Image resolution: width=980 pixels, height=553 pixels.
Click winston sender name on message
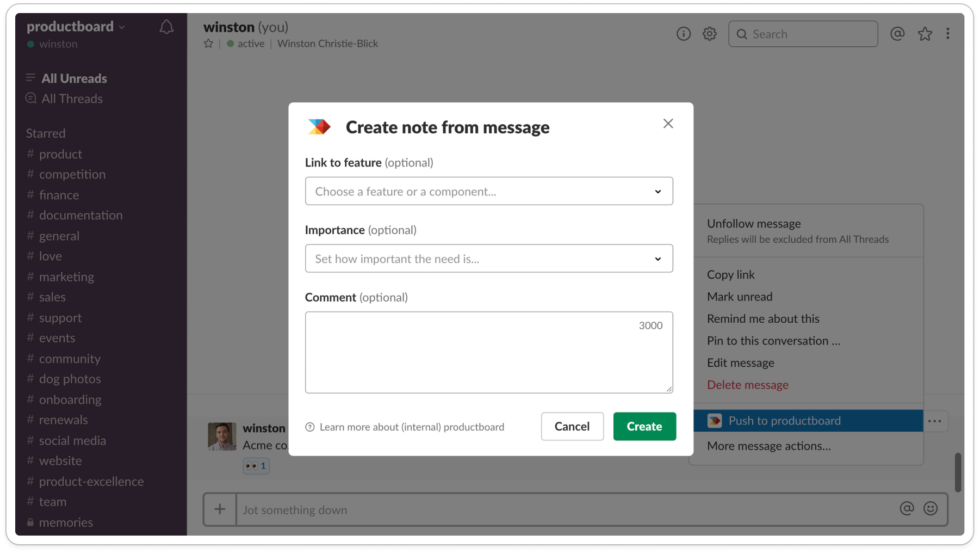point(264,428)
